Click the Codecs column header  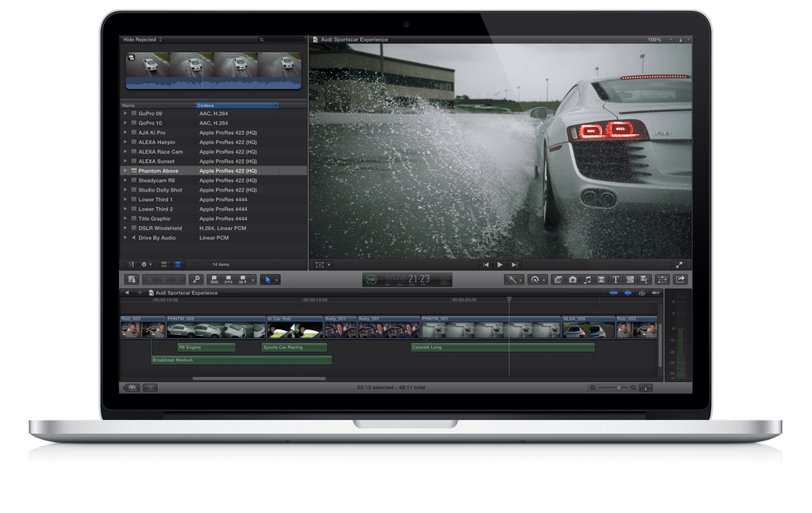pyautogui.click(x=237, y=105)
